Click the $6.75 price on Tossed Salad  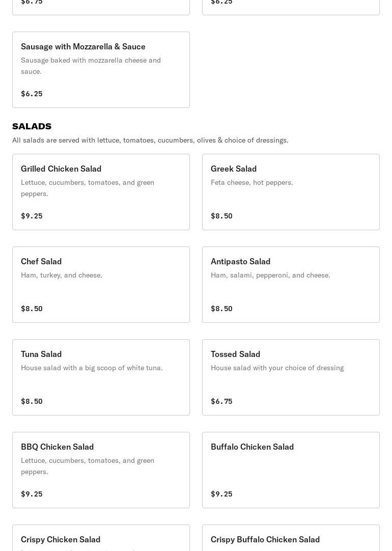click(x=221, y=401)
